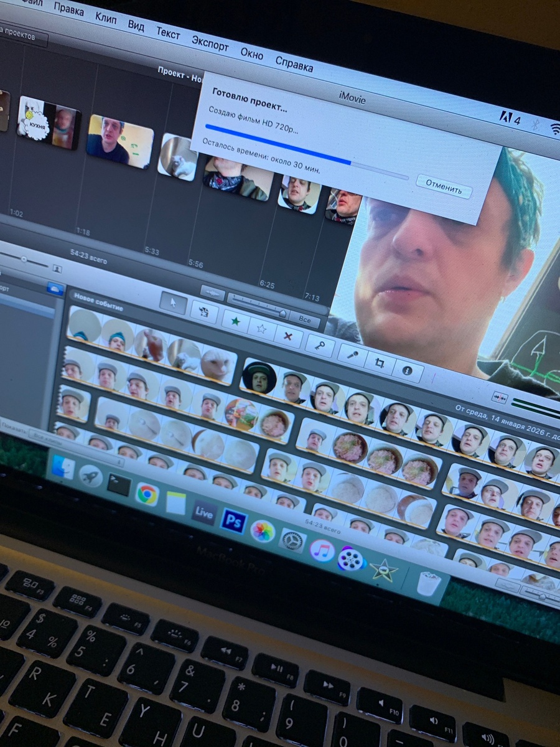Toggle the blue button above event library
Screen dimensions: 560x747
tap(56, 289)
